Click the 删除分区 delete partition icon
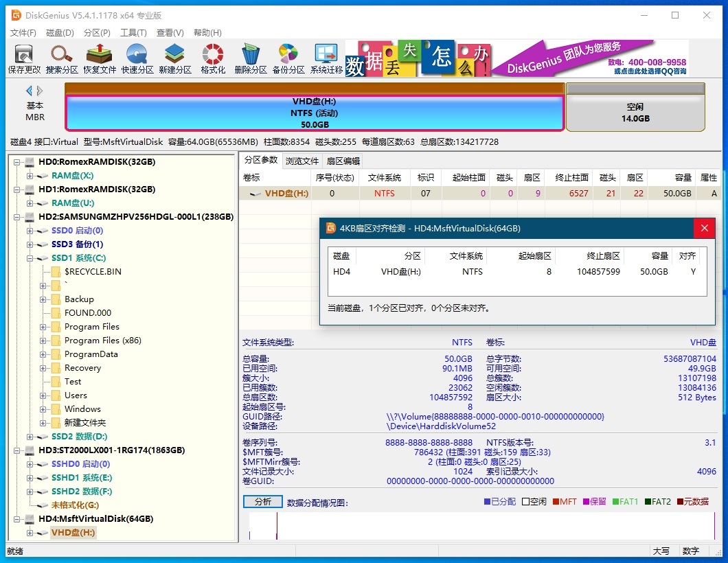The width and height of the screenshot is (728, 563). pos(251,59)
